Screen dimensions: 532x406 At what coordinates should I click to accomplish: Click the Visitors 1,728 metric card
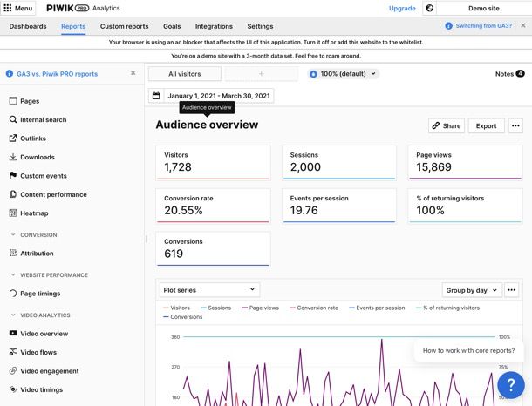point(213,162)
